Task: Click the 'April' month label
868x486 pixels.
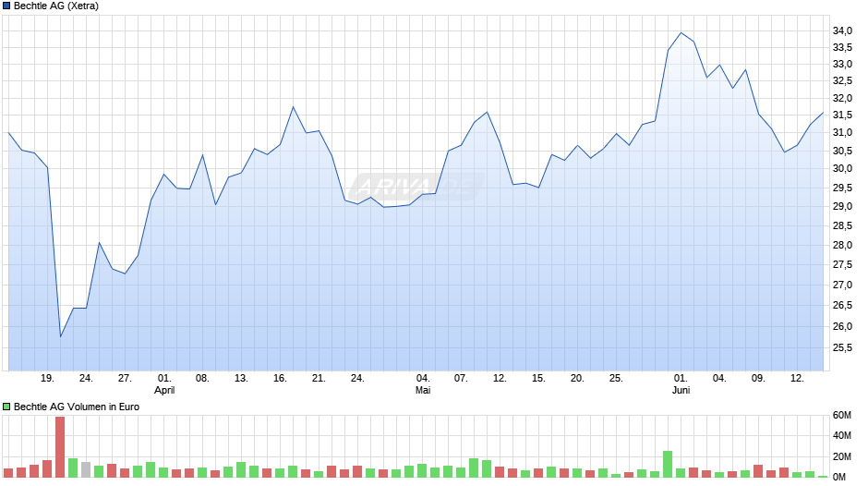Action: tap(164, 390)
